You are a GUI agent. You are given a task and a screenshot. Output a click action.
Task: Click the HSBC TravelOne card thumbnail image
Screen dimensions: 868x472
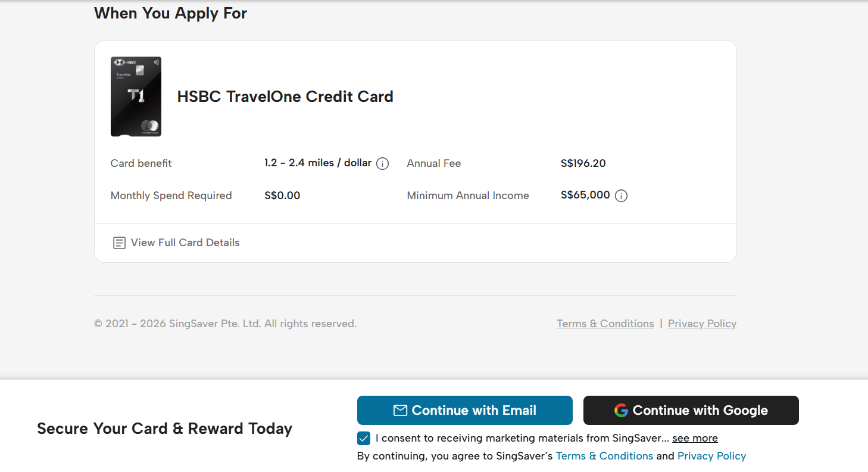pos(136,96)
